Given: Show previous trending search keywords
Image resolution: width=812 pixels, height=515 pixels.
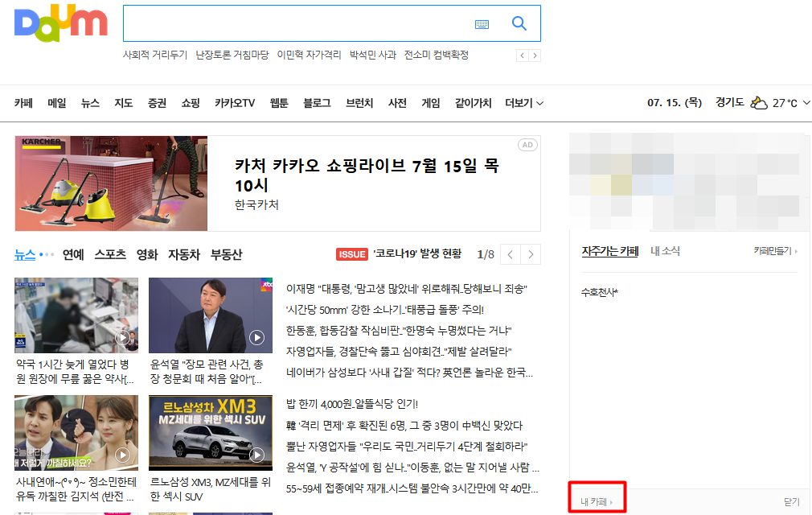Looking at the screenshot, I should pos(522,56).
